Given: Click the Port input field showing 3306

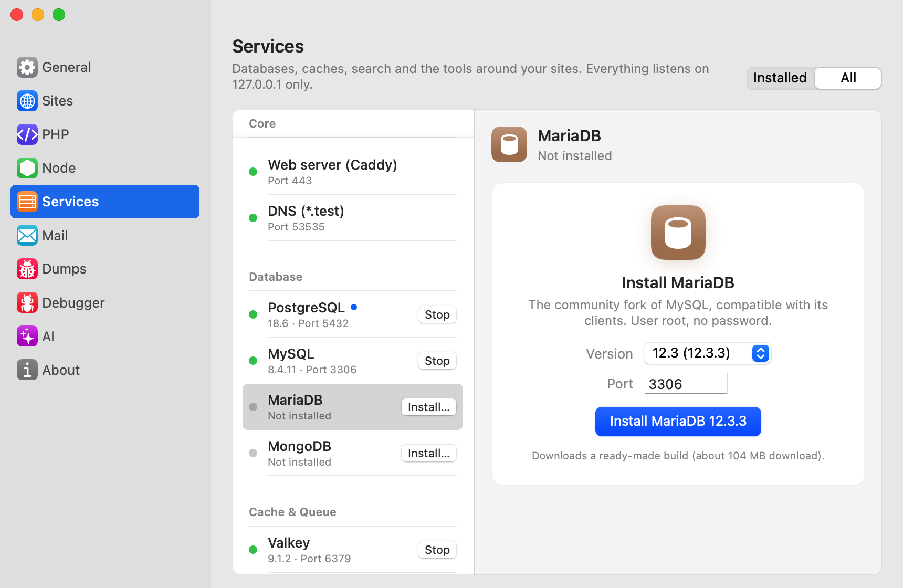Looking at the screenshot, I should 686,384.
